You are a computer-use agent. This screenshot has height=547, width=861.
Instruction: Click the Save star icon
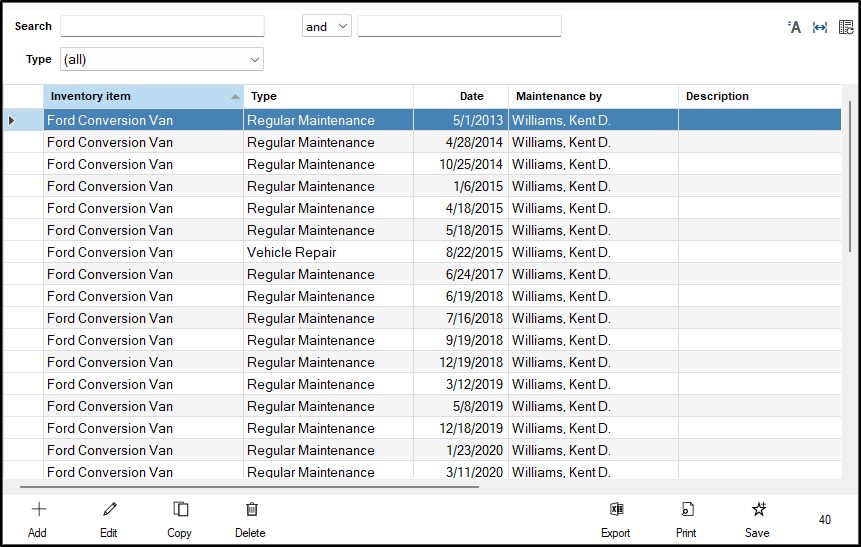759,509
